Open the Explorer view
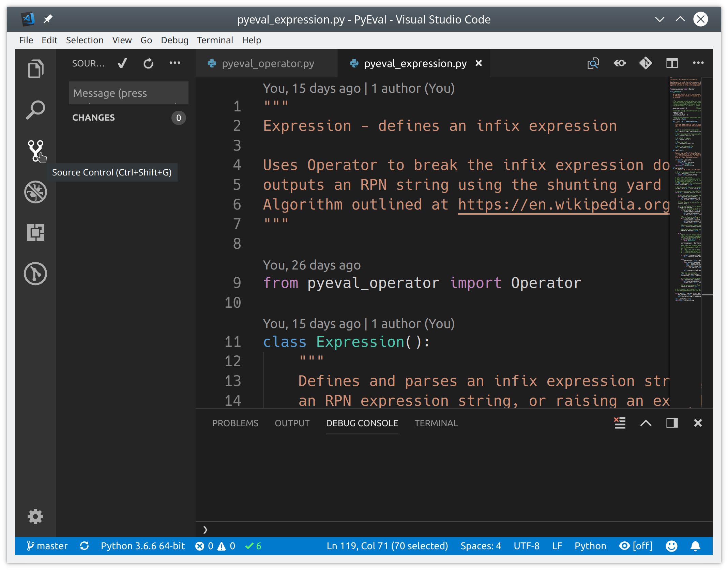 coord(35,68)
